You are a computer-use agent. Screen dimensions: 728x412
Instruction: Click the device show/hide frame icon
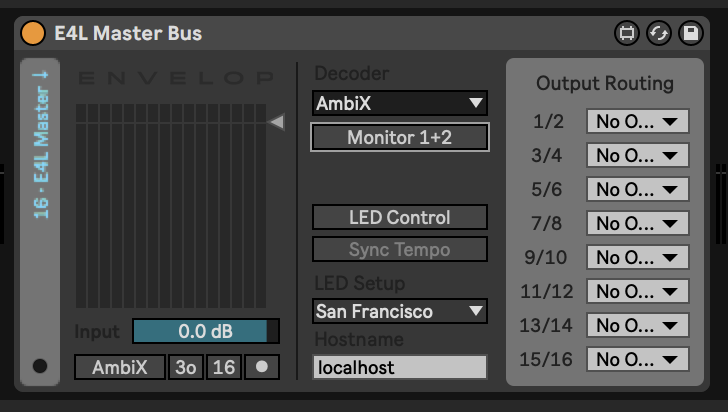626,33
